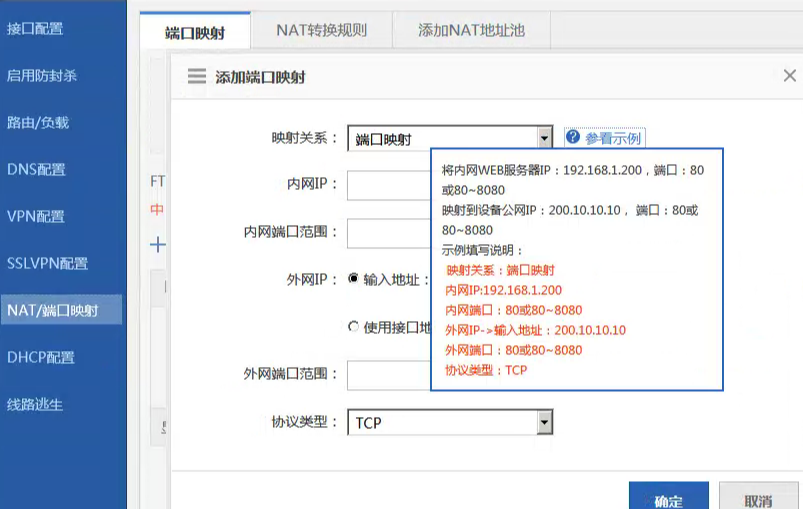The width and height of the screenshot is (803, 509).
Task: Select the 使用接口地址 radio button
Action: click(x=353, y=326)
